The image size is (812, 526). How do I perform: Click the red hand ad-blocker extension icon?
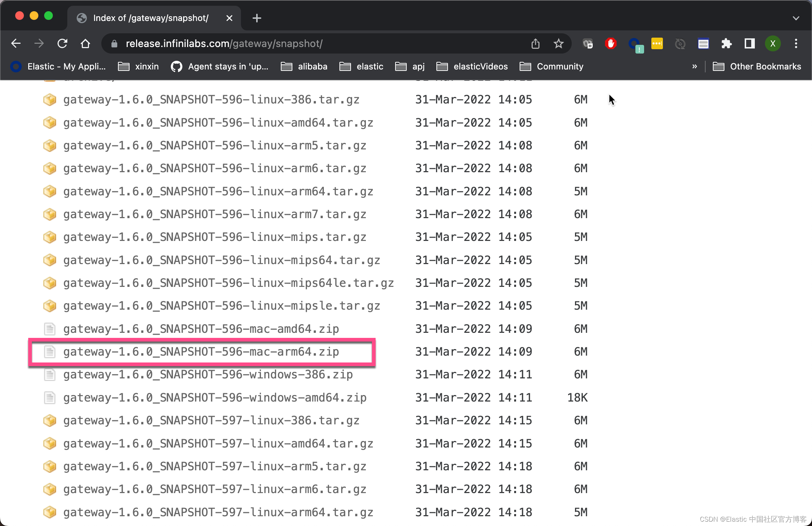(x=610, y=44)
